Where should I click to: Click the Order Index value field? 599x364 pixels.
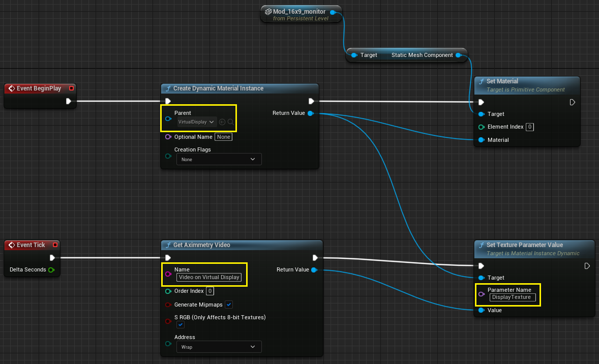[210, 291]
